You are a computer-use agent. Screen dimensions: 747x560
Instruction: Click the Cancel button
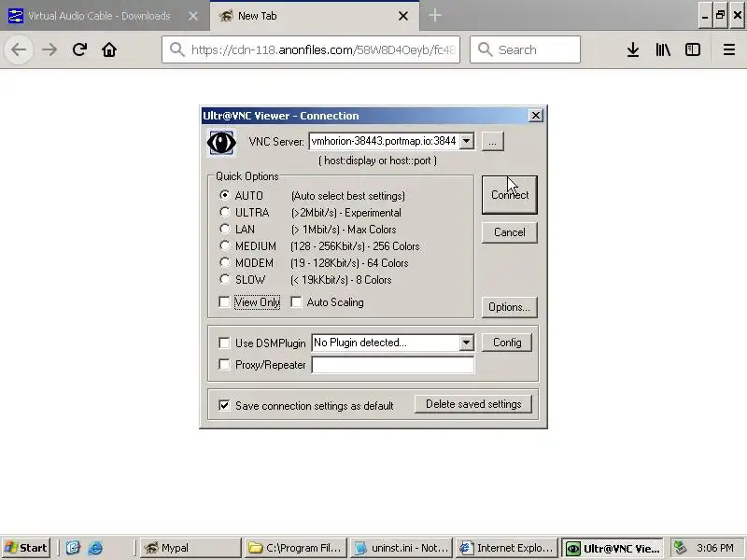click(x=509, y=232)
